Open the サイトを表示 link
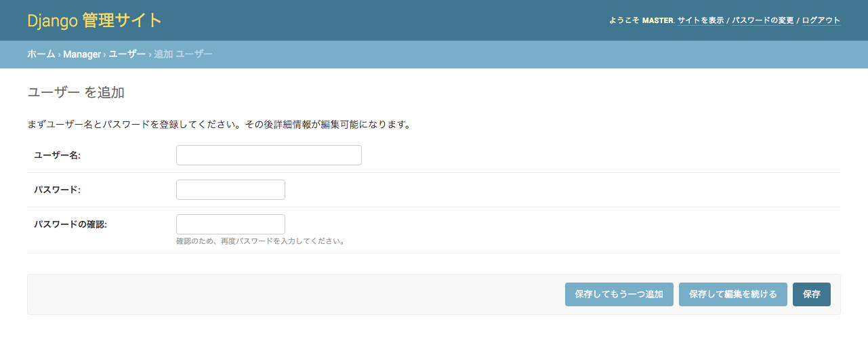The width and height of the screenshot is (868, 351). tap(701, 20)
